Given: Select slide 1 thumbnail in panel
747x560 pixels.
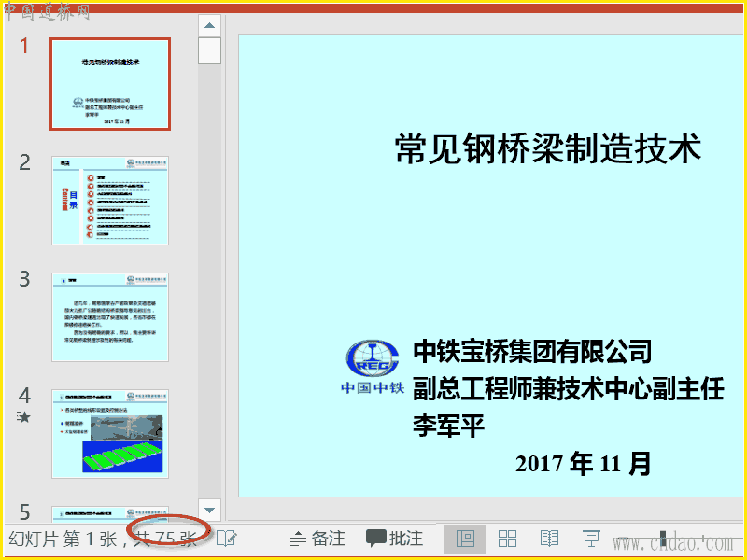Looking at the screenshot, I should 110,84.
